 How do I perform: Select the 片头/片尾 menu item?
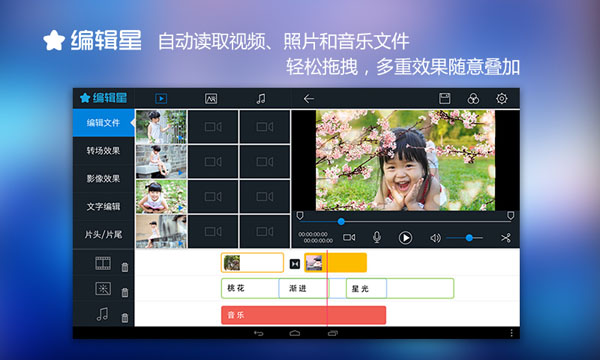click(103, 235)
